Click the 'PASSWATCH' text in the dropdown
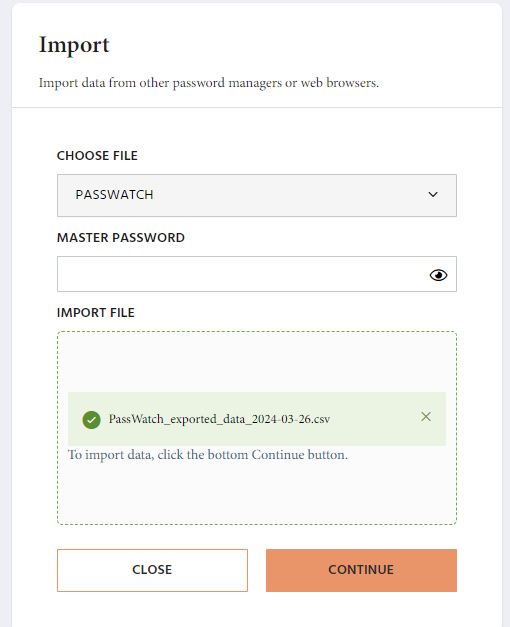This screenshot has height=627, width=510. [x=114, y=195]
